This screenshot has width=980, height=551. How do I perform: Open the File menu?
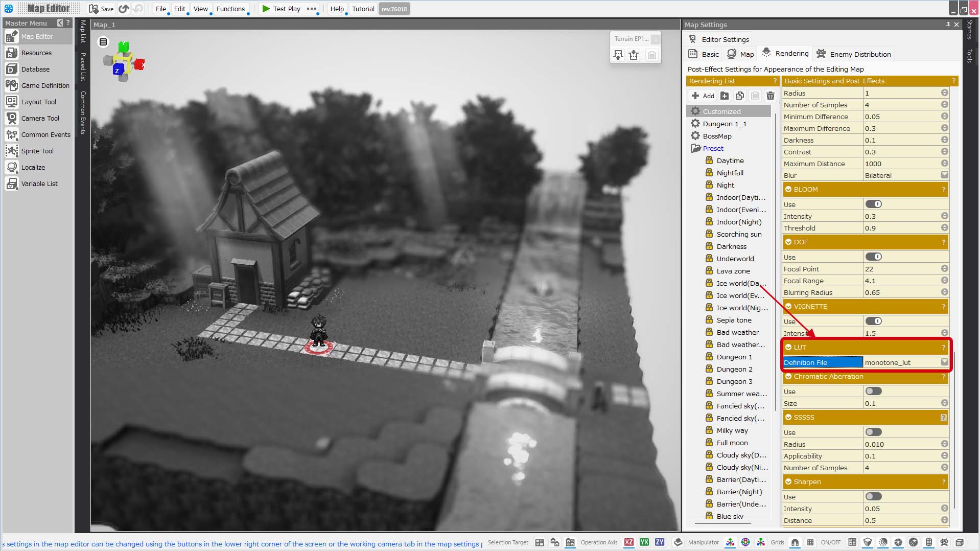tap(160, 9)
